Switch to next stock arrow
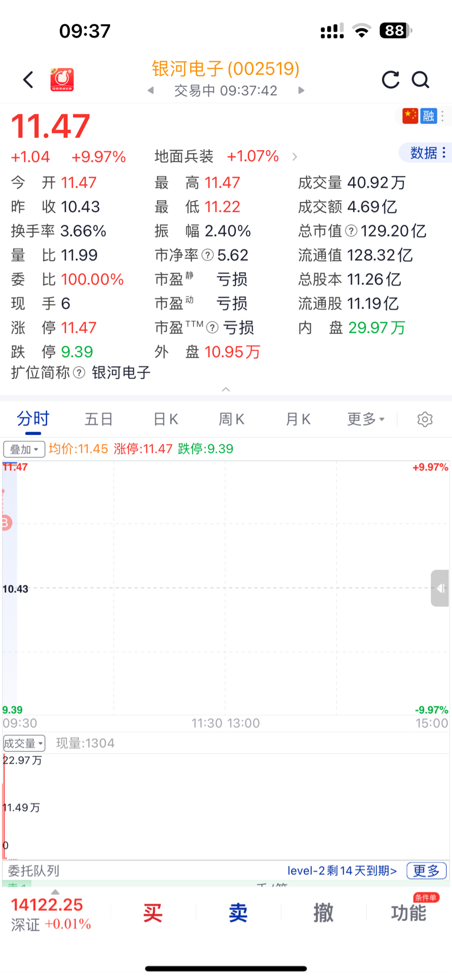452x980 pixels. [301, 91]
